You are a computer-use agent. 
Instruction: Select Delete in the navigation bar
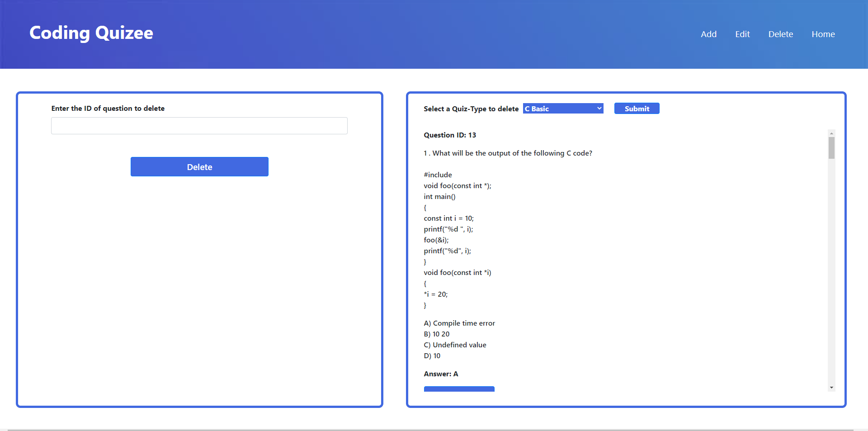781,34
